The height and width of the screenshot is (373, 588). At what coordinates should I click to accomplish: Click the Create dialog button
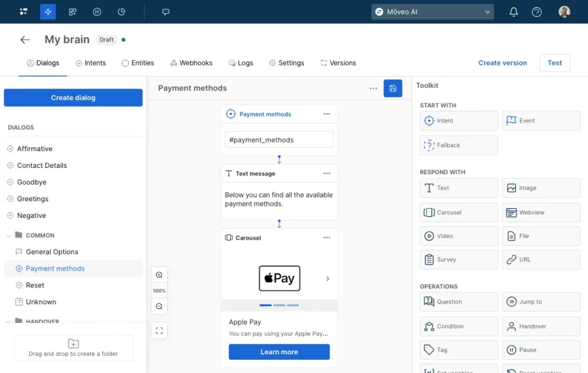point(73,97)
